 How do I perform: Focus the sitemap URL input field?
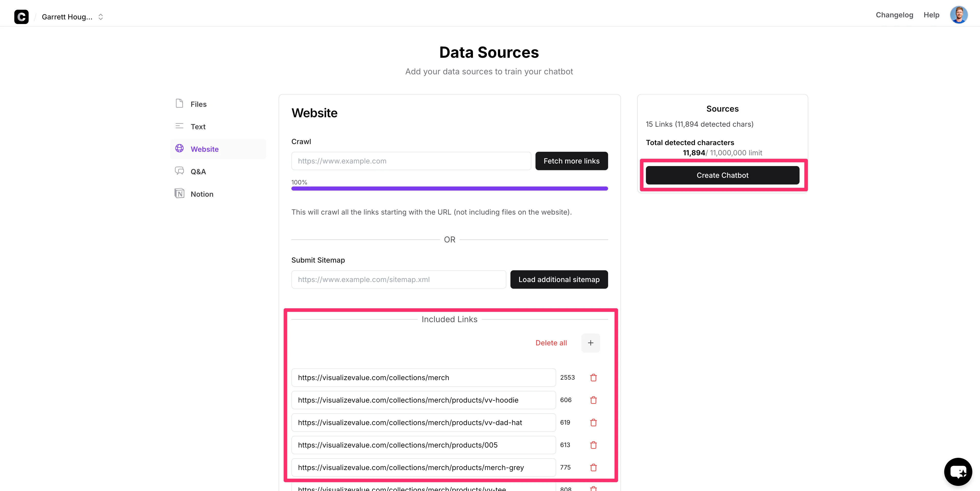tap(398, 279)
